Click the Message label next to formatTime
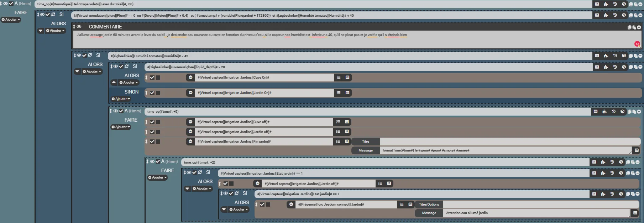The image size is (644, 223). click(365, 150)
